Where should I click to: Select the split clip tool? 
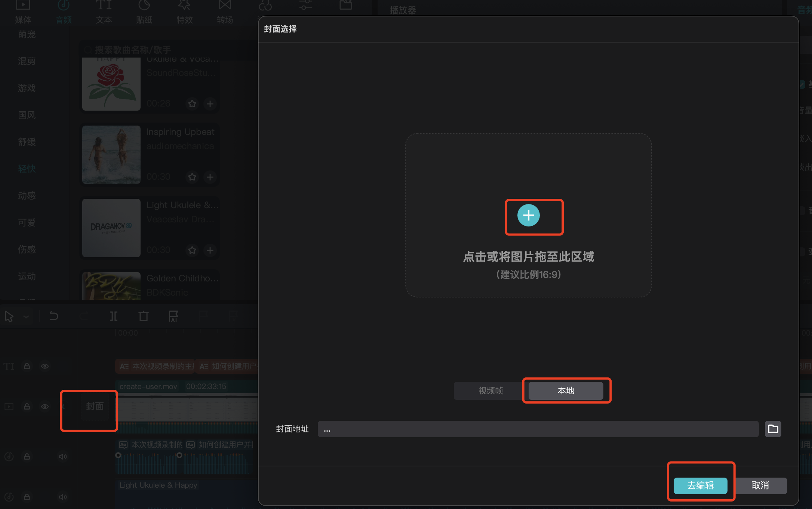tap(113, 316)
